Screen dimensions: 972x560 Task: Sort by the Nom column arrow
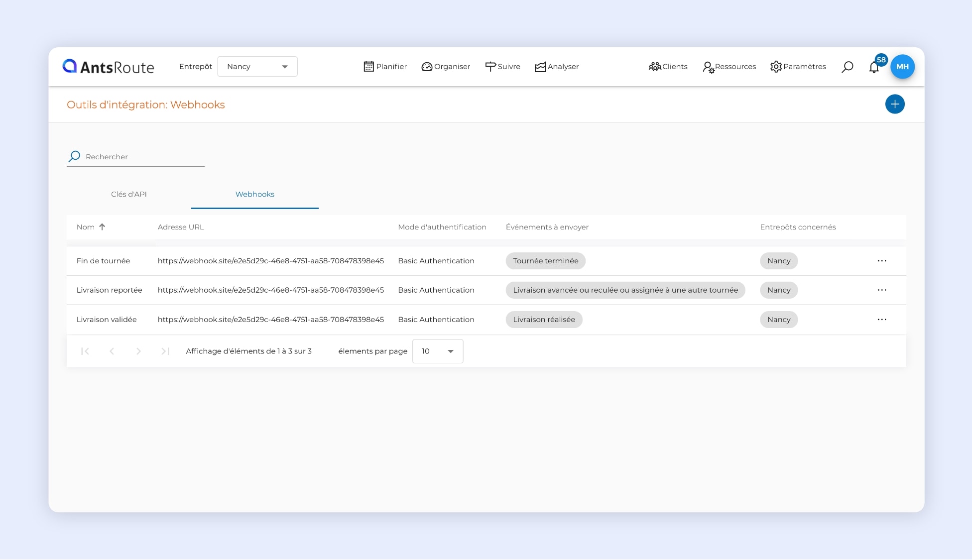[102, 227]
